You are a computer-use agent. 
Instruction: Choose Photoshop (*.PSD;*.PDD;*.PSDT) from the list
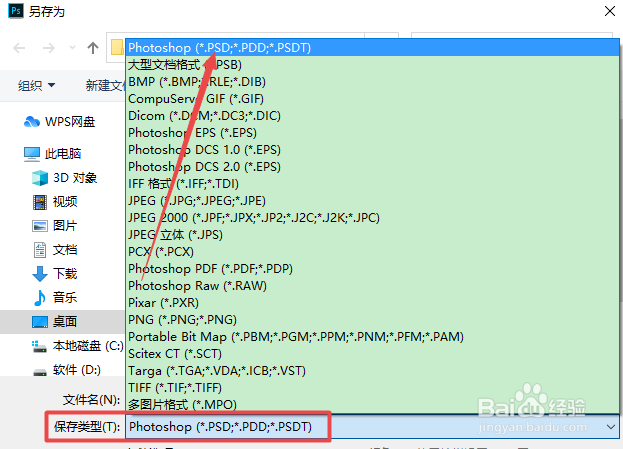(x=372, y=48)
